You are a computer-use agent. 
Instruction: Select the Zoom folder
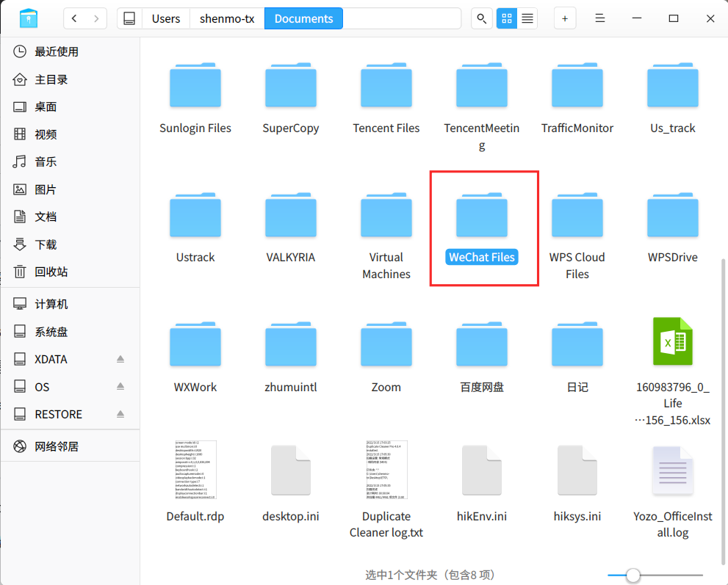(386, 357)
